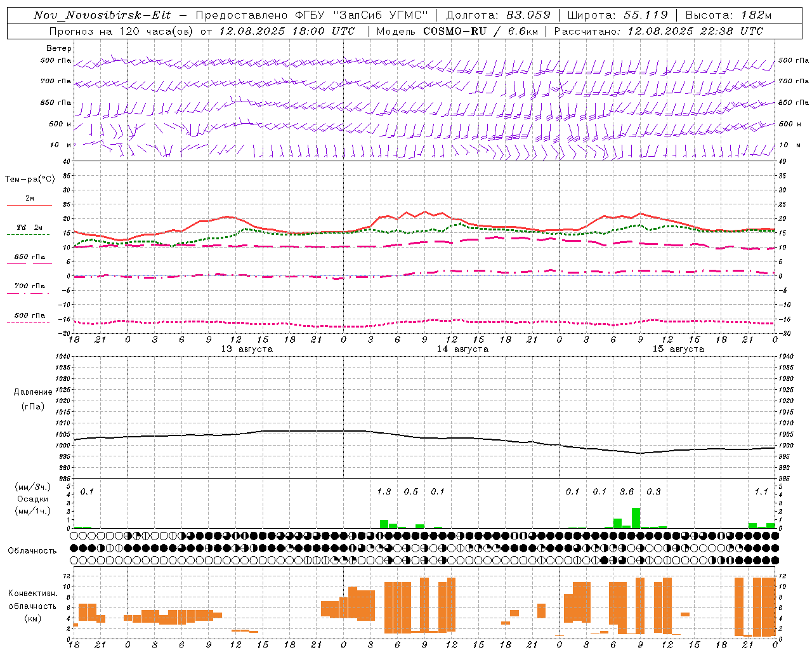Click the 14 августа date label

click(462, 349)
